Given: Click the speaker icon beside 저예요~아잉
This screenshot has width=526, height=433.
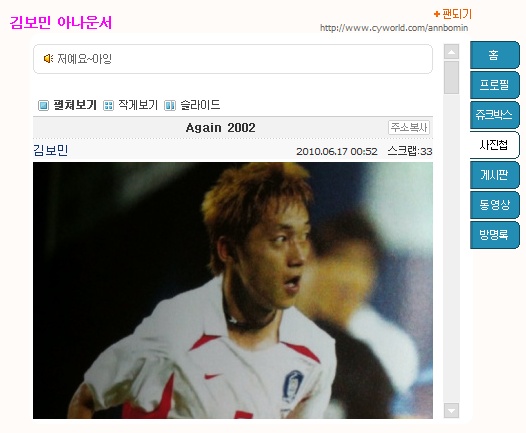Looking at the screenshot, I should [x=48, y=59].
